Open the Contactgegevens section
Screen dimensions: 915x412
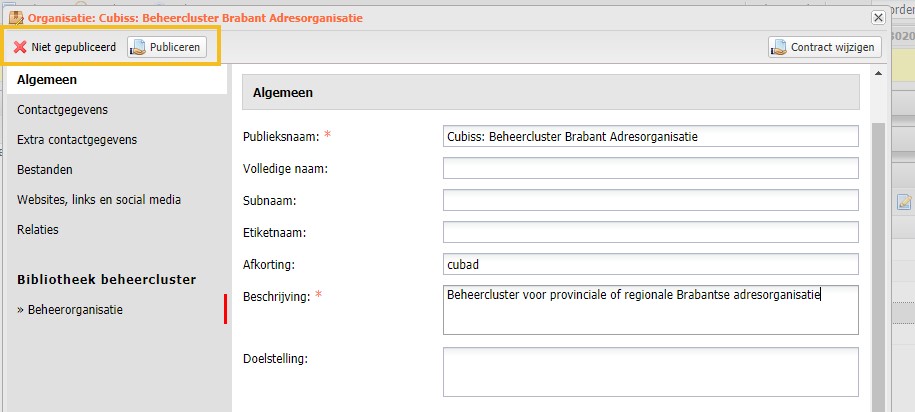click(x=62, y=110)
